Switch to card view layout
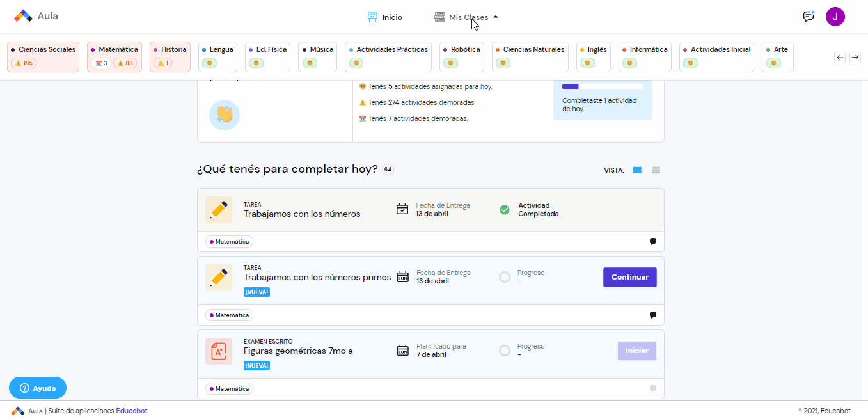868x419 pixels. (637, 170)
